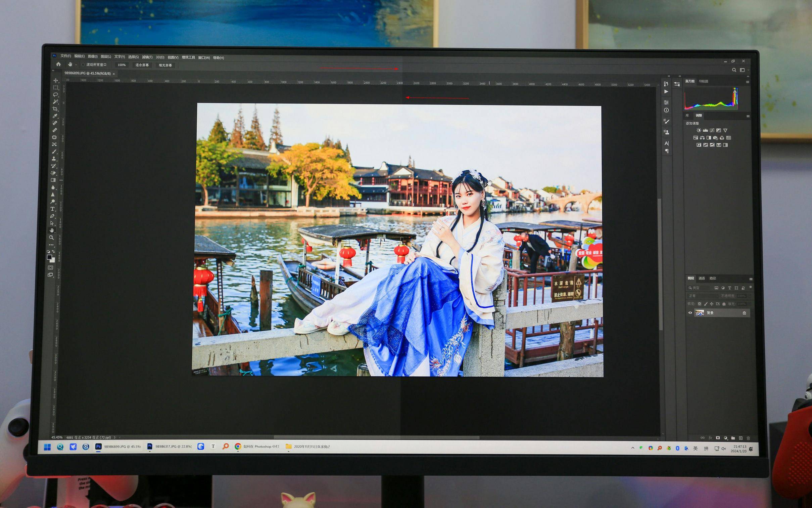Click the foreground color swatch

point(49,257)
